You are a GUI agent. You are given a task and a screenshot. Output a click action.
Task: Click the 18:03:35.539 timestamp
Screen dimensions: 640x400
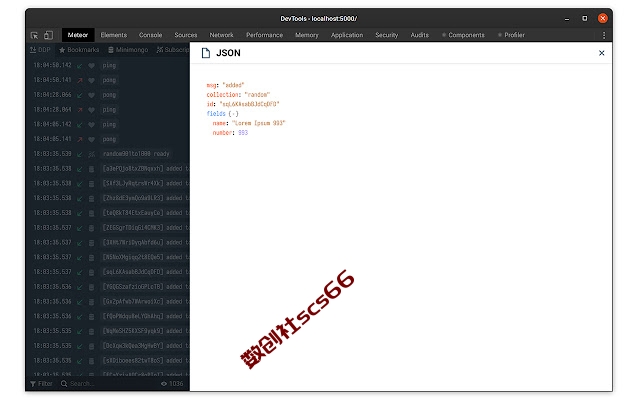coord(52,154)
